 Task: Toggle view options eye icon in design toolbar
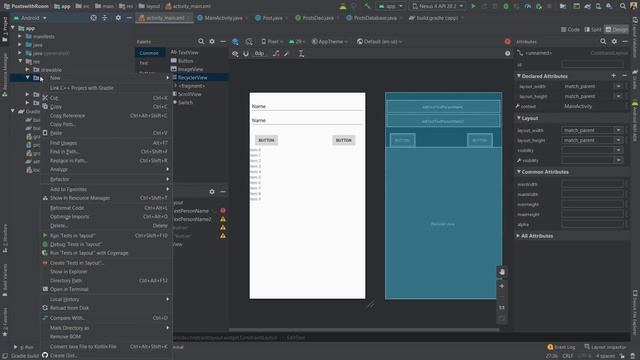coord(235,53)
